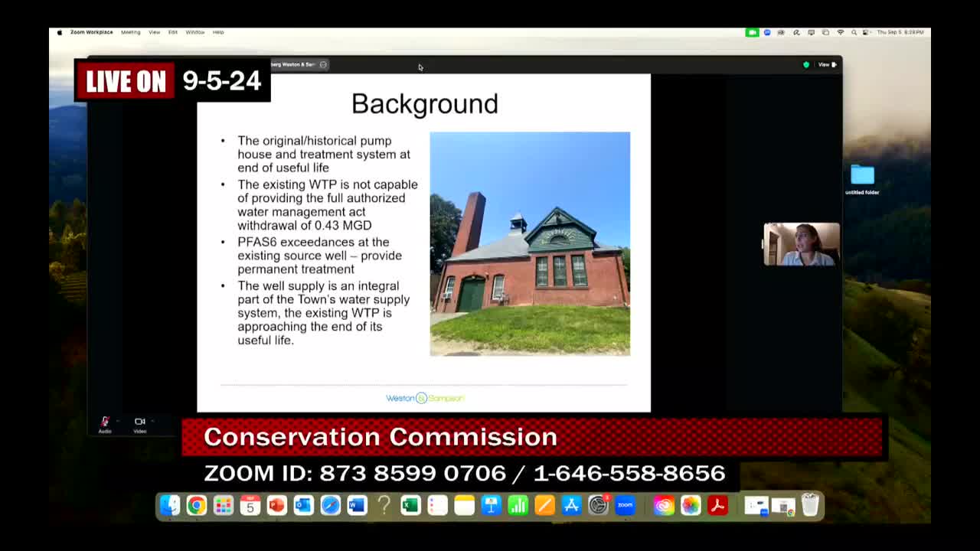Viewport: 980px width, 551px height.
Task: Open Finder from the Dock
Action: tap(170, 505)
